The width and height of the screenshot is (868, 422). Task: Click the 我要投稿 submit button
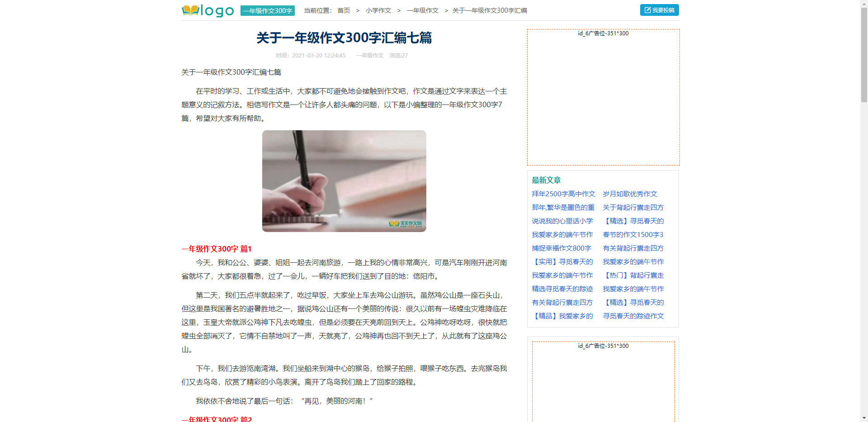coord(659,10)
